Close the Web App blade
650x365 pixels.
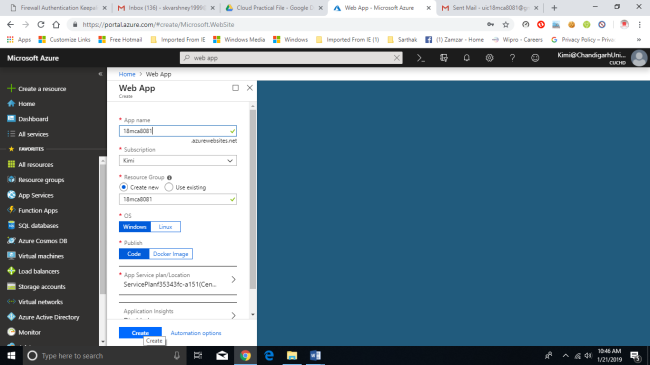pyautogui.click(x=250, y=88)
